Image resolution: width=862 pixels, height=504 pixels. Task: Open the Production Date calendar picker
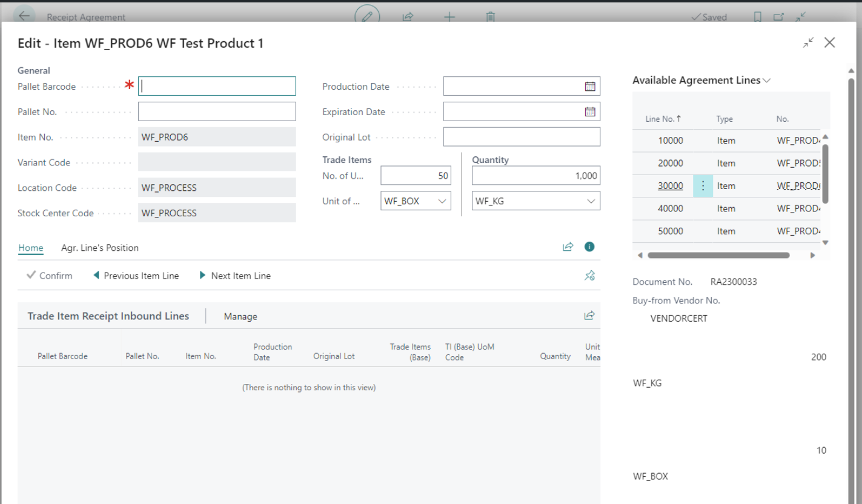(x=589, y=87)
